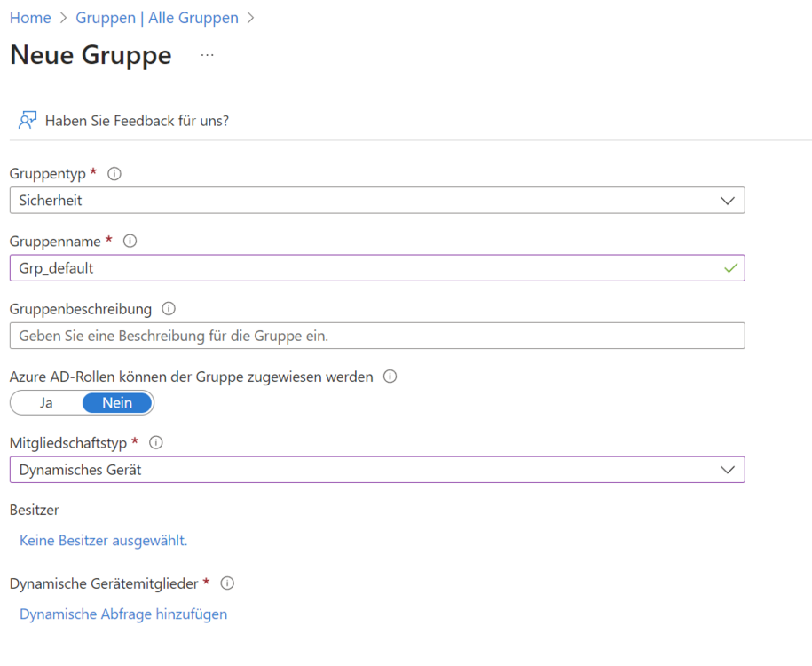This screenshot has height=666, width=812.
Task: Focus the Gruppenbeschreibung input field
Action: 376,336
